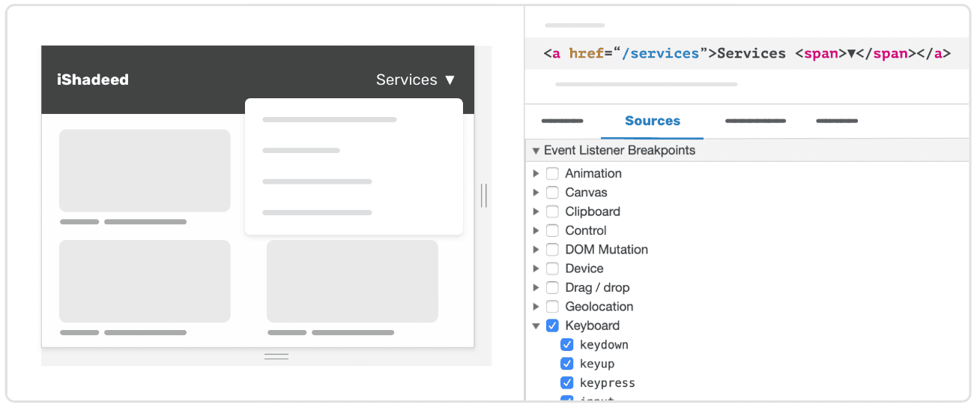Click the Services navigation link
Screen dimensions: 980x408
click(x=407, y=80)
